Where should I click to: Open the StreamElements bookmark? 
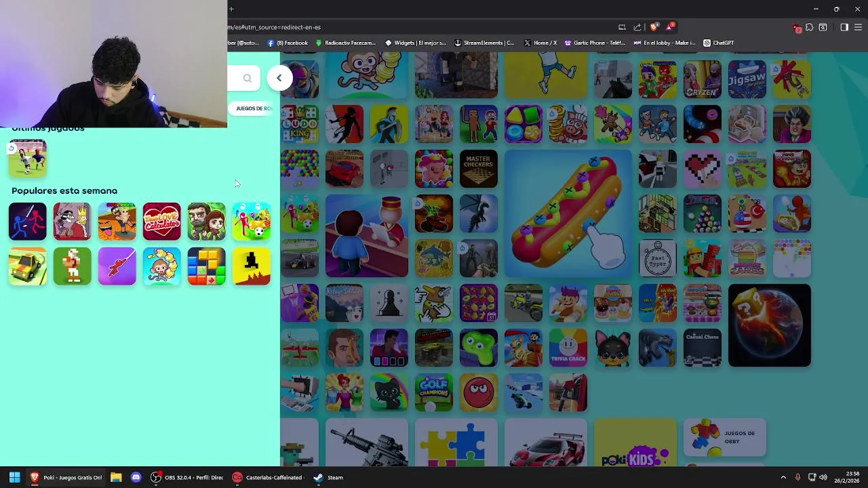(484, 43)
